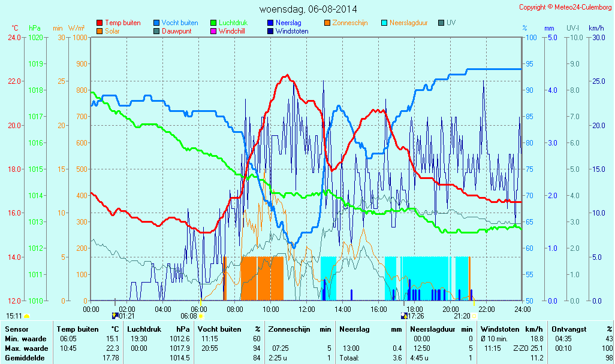This screenshot has height=364, width=615.
Task: Click the sunset icon next to 21:20
Action: pos(474,316)
